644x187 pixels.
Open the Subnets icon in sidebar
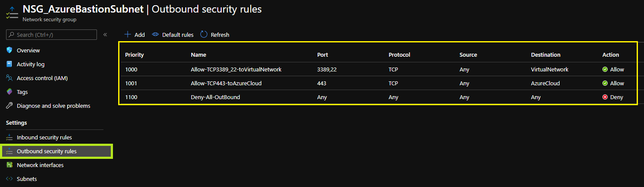tap(10, 179)
